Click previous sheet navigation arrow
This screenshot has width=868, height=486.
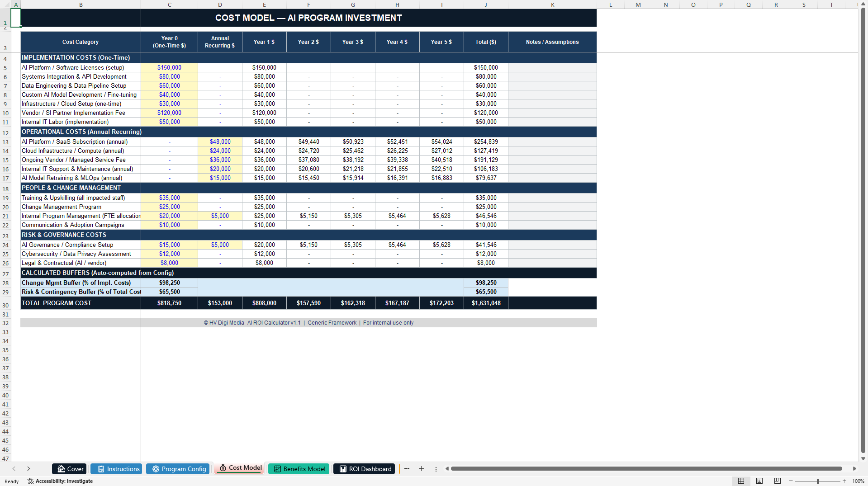[x=14, y=469]
